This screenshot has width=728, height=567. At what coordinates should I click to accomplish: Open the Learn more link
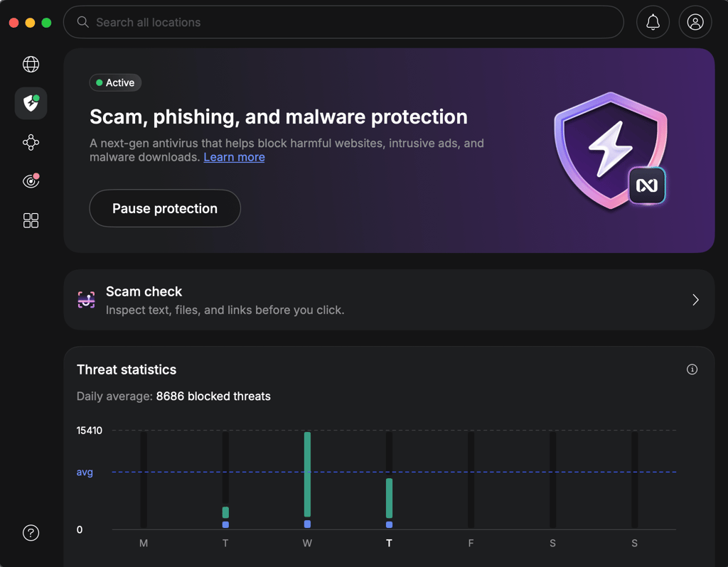coord(234,157)
